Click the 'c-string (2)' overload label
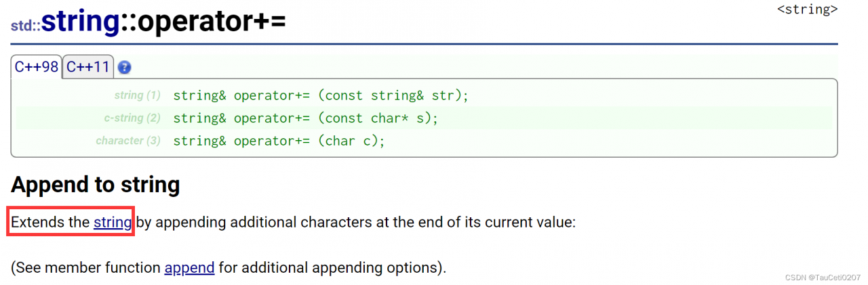 [132, 118]
